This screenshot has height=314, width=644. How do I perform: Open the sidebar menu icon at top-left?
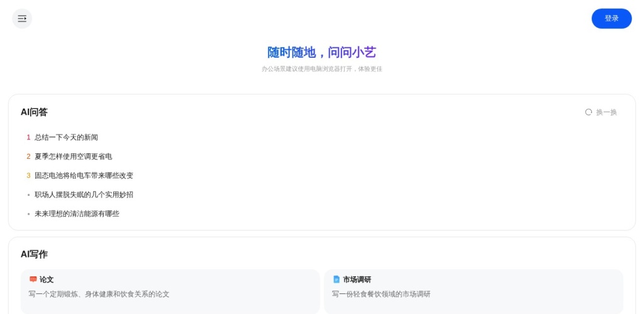tap(22, 19)
